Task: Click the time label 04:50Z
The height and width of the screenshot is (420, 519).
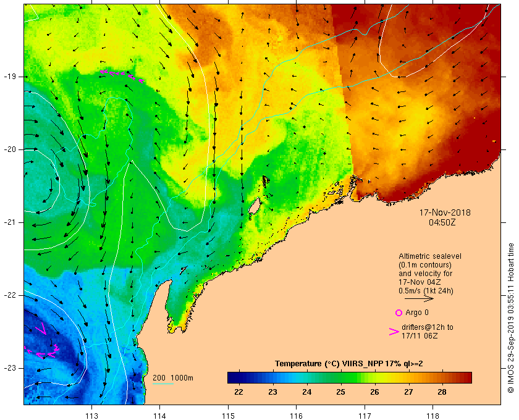Action: pos(442,222)
